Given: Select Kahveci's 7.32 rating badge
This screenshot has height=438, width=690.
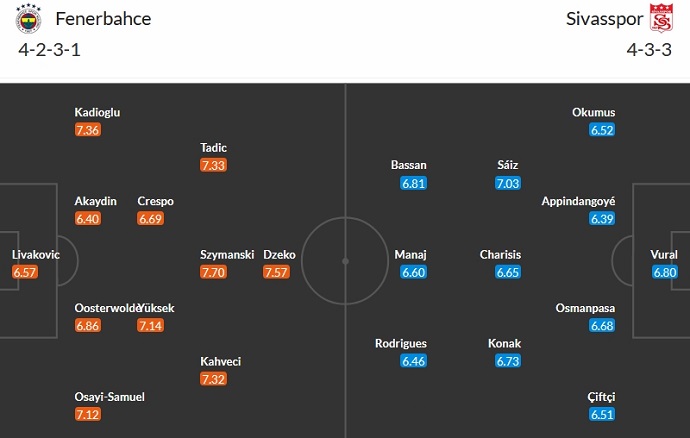Looking at the screenshot, I should coord(213,379).
